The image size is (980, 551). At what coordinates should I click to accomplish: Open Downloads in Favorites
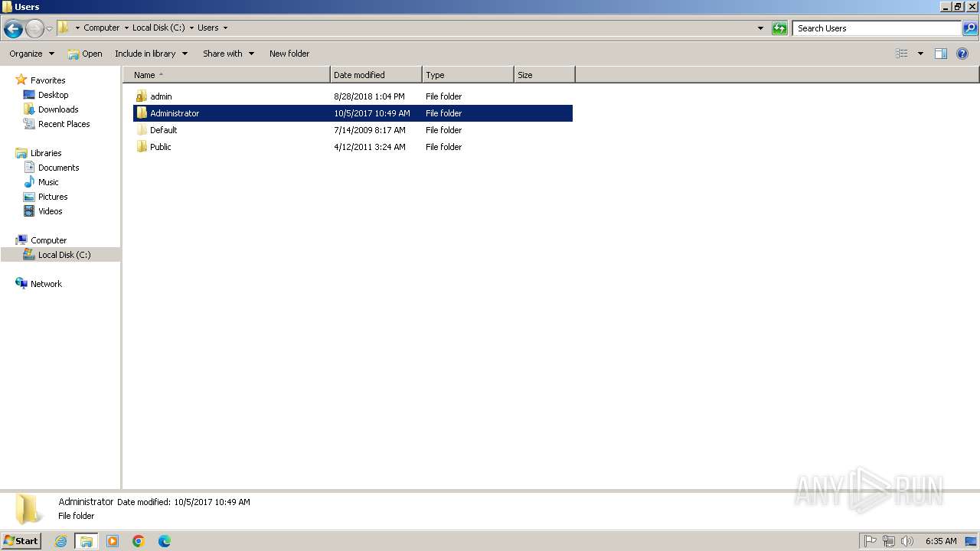coord(58,109)
